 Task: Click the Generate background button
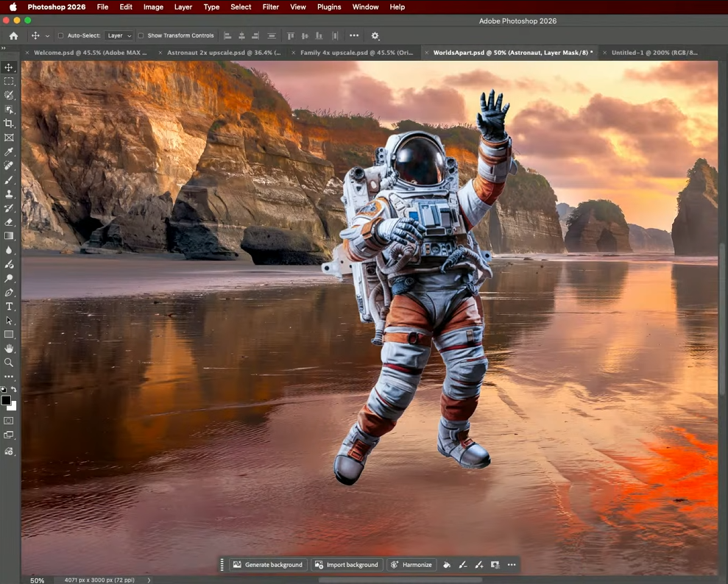pos(267,565)
